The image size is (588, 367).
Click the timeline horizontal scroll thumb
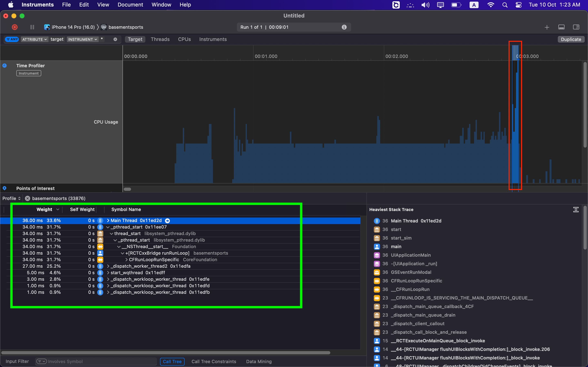click(x=128, y=189)
